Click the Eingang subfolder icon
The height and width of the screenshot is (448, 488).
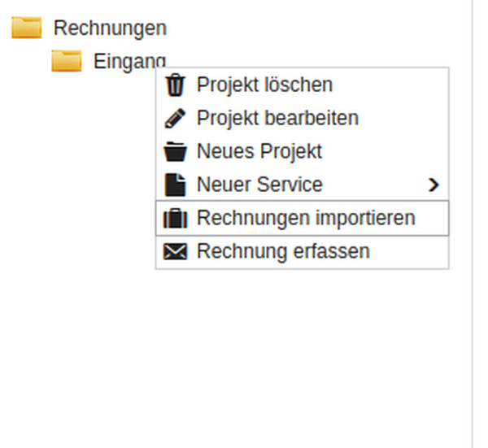(x=67, y=61)
